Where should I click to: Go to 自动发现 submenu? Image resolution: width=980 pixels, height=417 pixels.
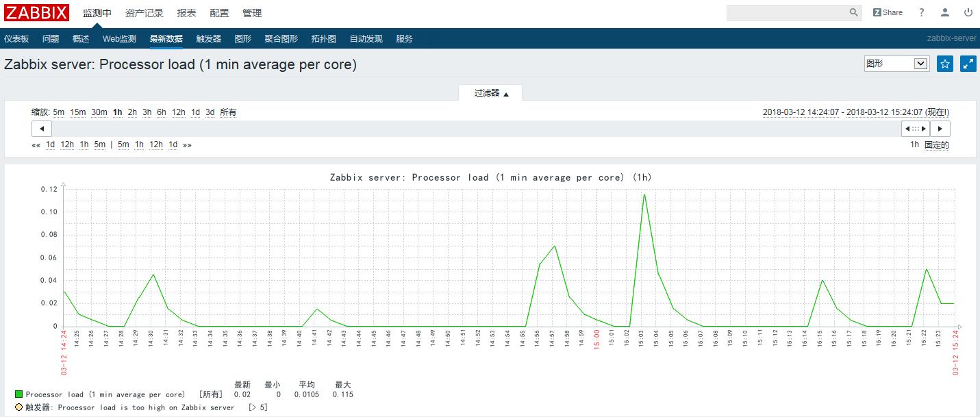[x=366, y=39]
